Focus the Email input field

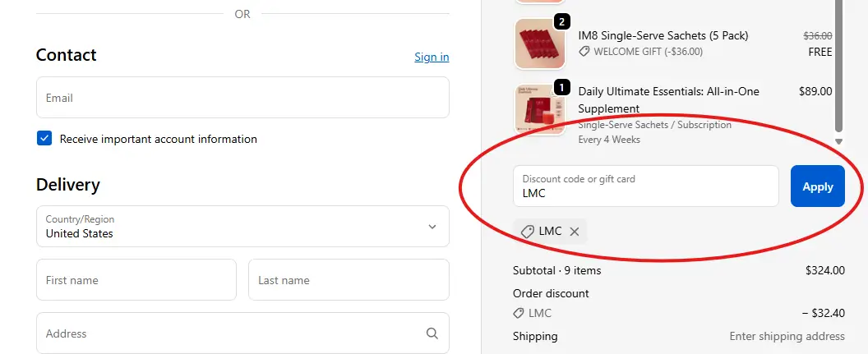coord(242,98)
